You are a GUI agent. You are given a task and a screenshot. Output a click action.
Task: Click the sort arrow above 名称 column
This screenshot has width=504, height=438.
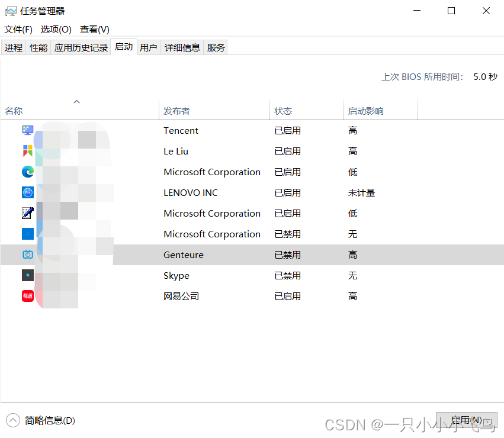[76, 102]
